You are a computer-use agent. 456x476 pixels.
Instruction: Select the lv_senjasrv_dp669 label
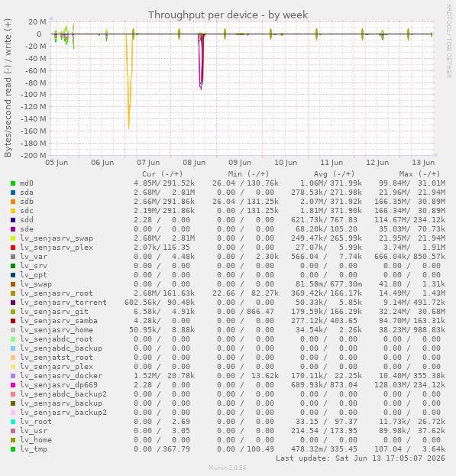point(59,385)
